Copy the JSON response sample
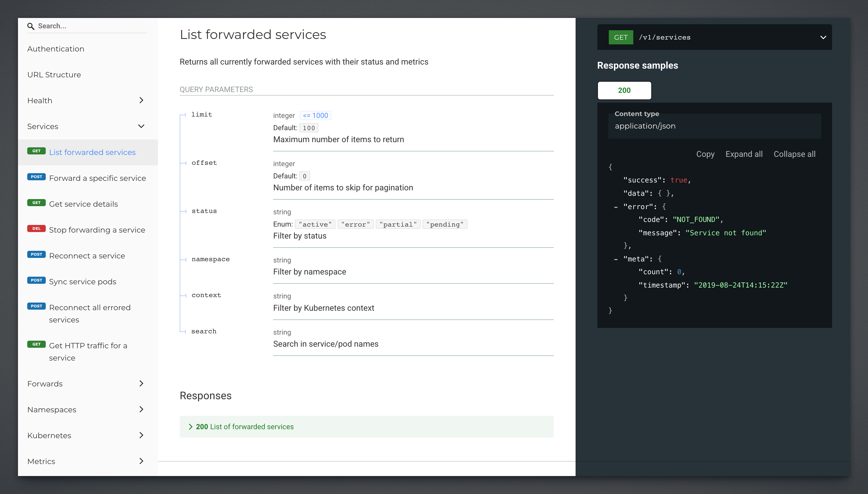This screenshot has width=868, height=494. pyautogui.click(x=705, y=154)
